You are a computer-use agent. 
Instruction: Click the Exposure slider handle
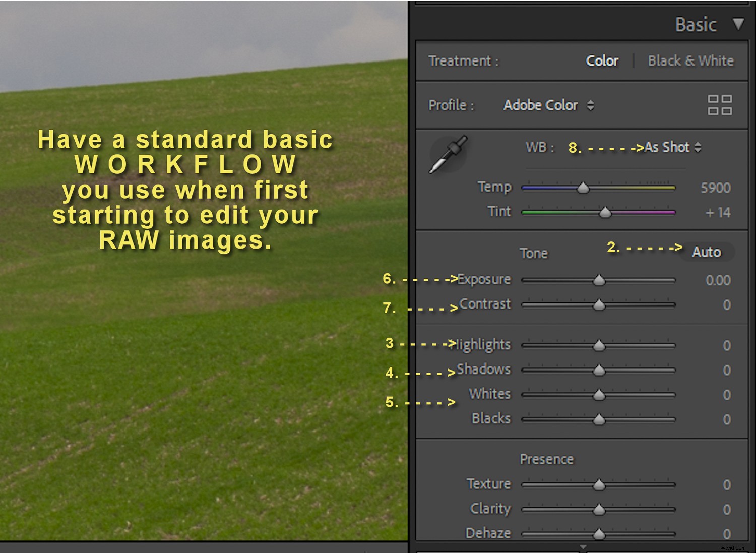pyautogui.click(x=600, y=280)
